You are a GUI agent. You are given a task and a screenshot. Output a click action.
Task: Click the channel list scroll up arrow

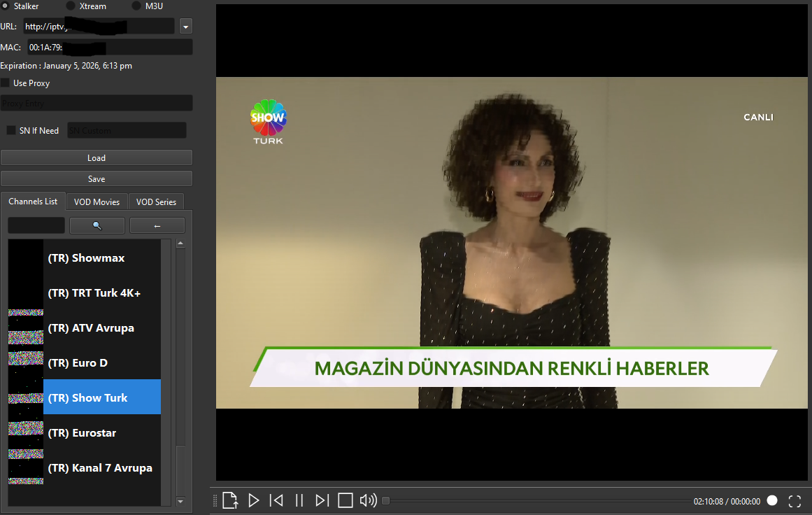click(180, 243)
